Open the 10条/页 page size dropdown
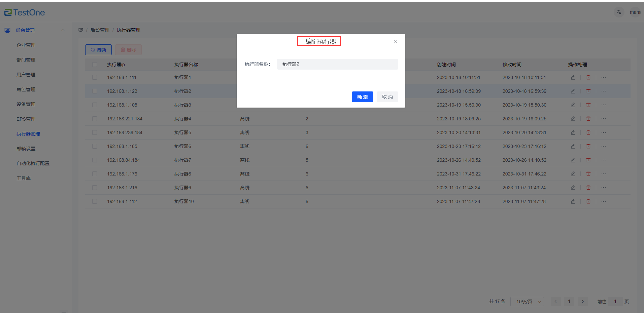The image size is (644, 313). click(527, 302)
